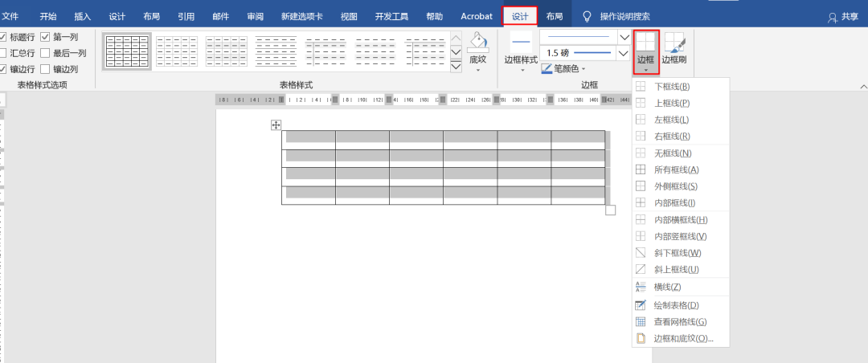Open the 1.5 磅 line weight dropdown
868x363 pixels.
point(624,53)
